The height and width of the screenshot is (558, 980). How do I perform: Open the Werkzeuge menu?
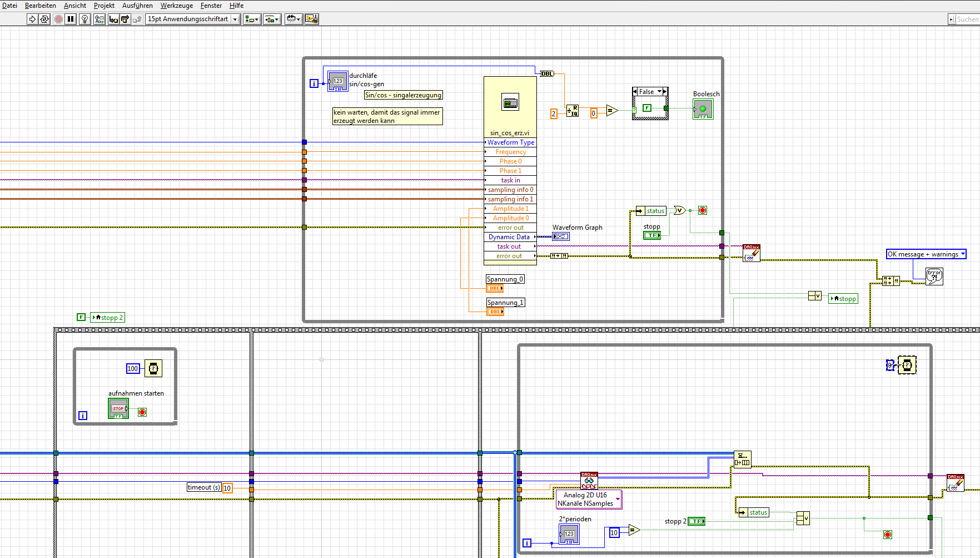[176, 6]
